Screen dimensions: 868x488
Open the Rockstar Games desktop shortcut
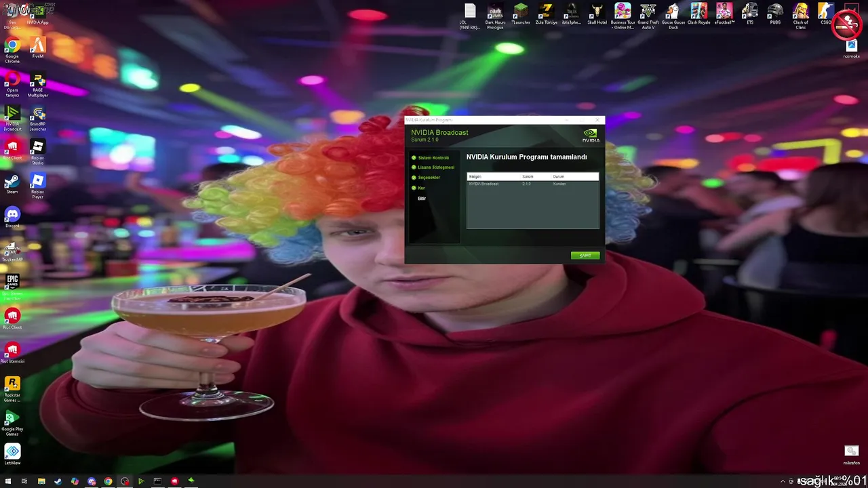(12, 389)
